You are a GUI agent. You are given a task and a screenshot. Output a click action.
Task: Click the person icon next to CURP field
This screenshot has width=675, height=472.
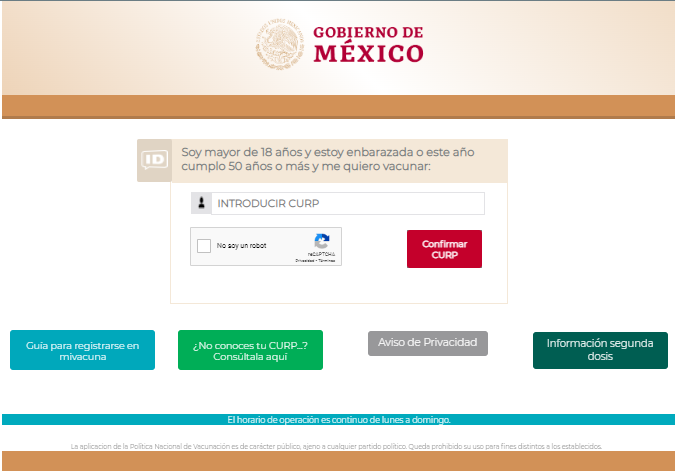tap(201, 203)
